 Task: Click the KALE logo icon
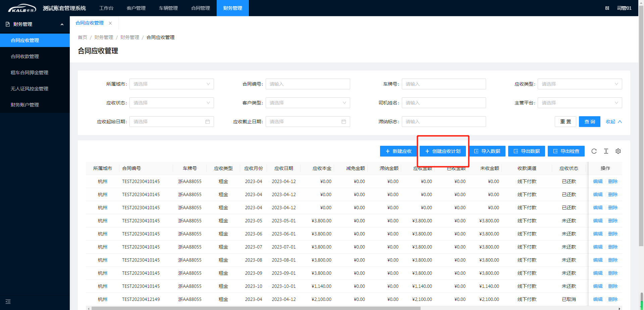(22, 8)
